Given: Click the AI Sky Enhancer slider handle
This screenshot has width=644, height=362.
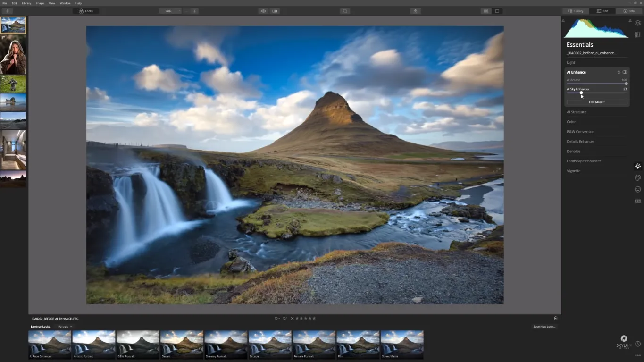Looking at the screenshot, I should (581, 93).
